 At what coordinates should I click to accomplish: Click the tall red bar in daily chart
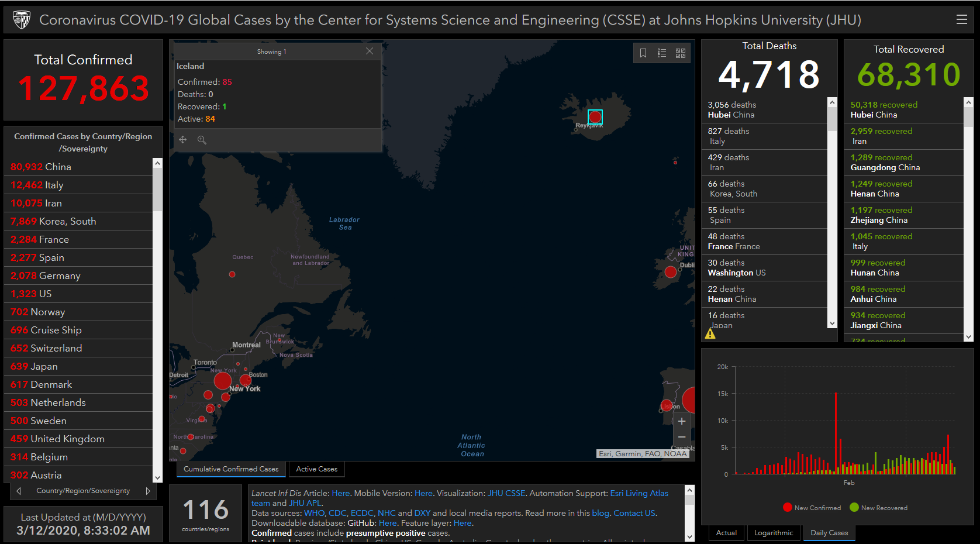click(836, 433)
